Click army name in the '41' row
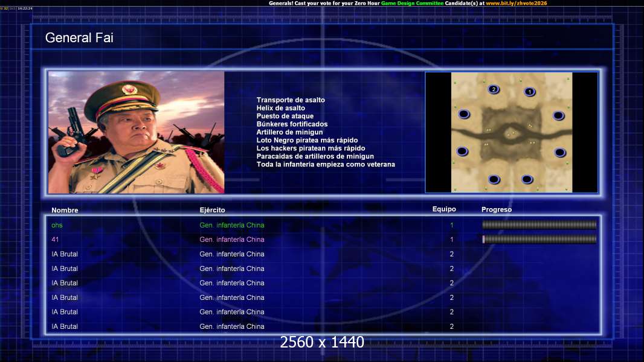Viewport: 644px width, 362px height. click(x=232, y=240)
